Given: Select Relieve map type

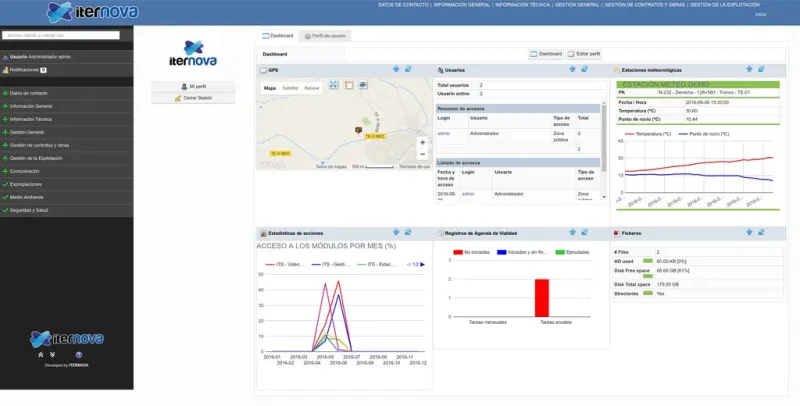Looking at the screenshot, I should (312, 88).
